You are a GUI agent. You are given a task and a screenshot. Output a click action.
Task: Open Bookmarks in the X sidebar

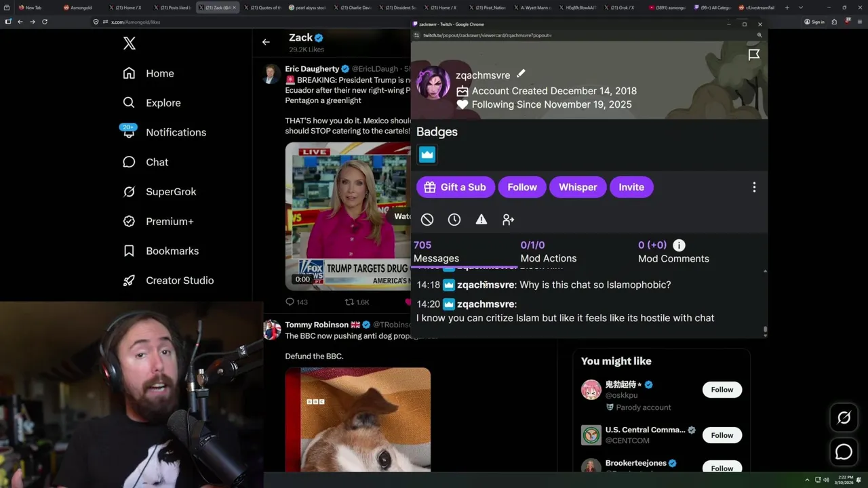point(161,251)
